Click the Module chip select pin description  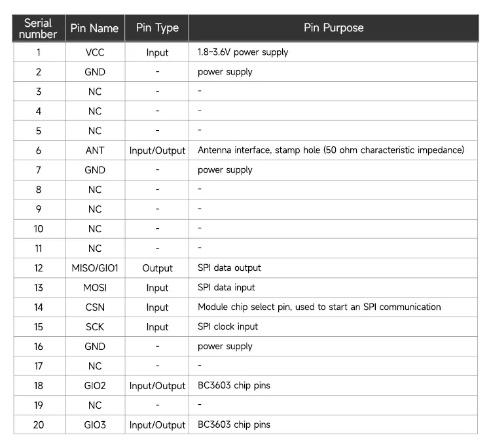(319, 307)
